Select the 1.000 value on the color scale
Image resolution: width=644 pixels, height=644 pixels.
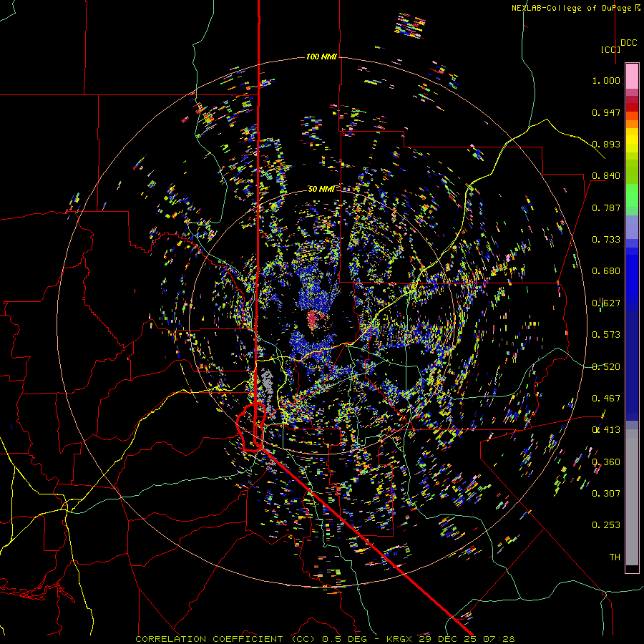coord(606,80)
